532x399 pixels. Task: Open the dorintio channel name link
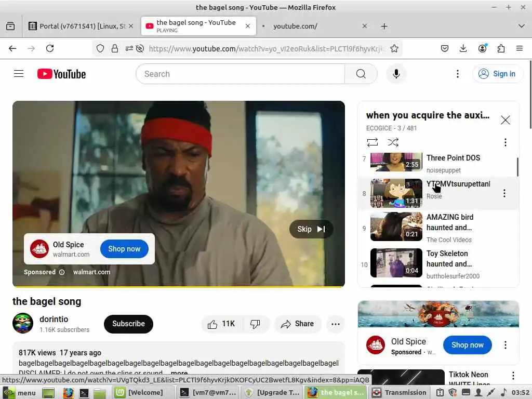click(54, 320)
